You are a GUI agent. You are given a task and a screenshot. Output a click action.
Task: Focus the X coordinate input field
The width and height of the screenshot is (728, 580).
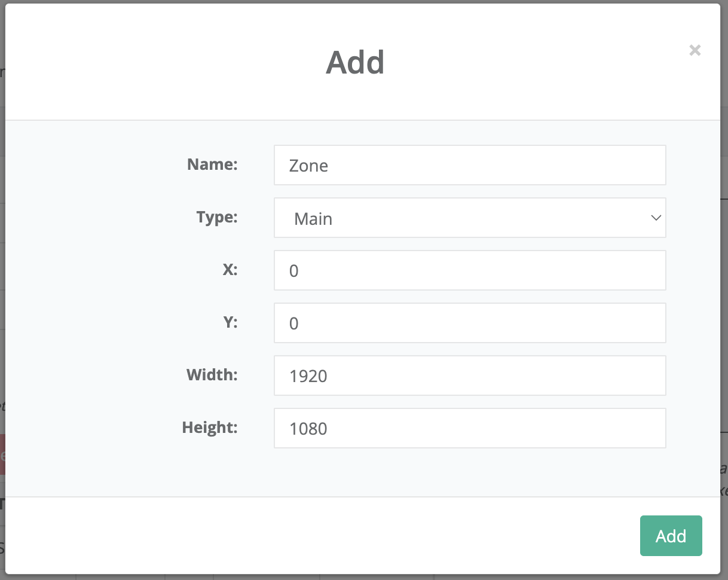[469, 270]
